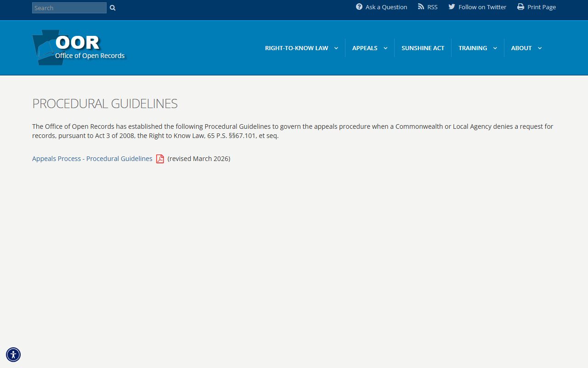The image size is (588, 368).
Task: Expand the Training menu chevron
Action: coord(495,48)
